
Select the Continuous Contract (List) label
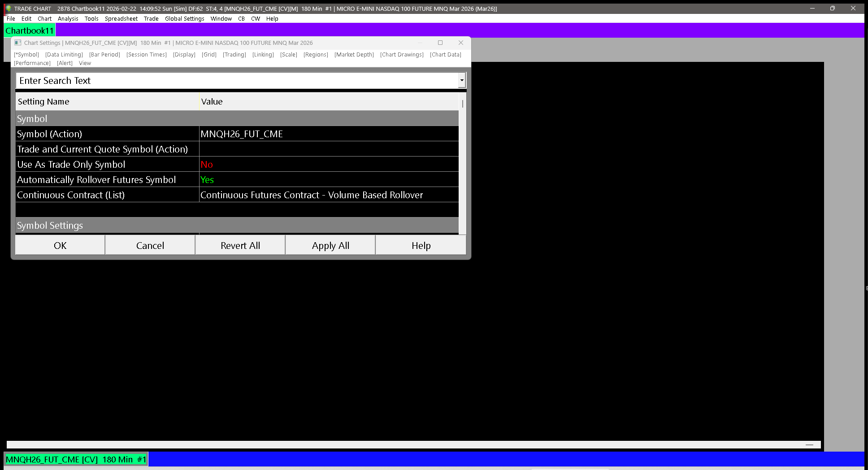pos(107,195)
